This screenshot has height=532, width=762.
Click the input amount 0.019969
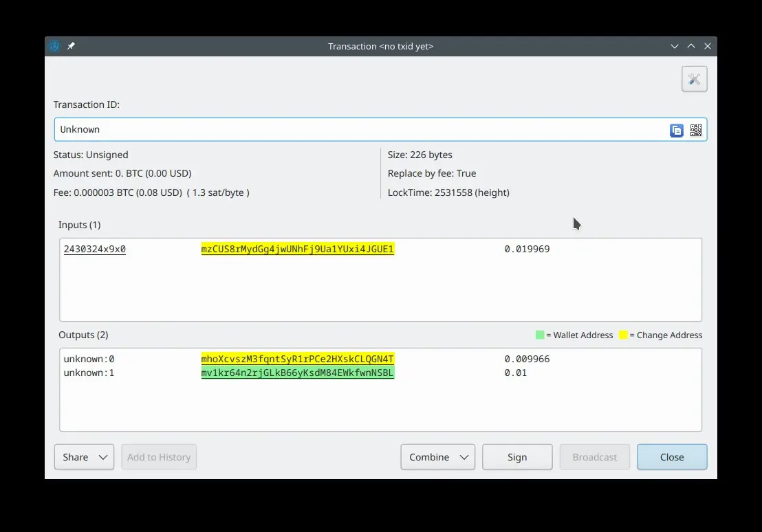point(527,249)
